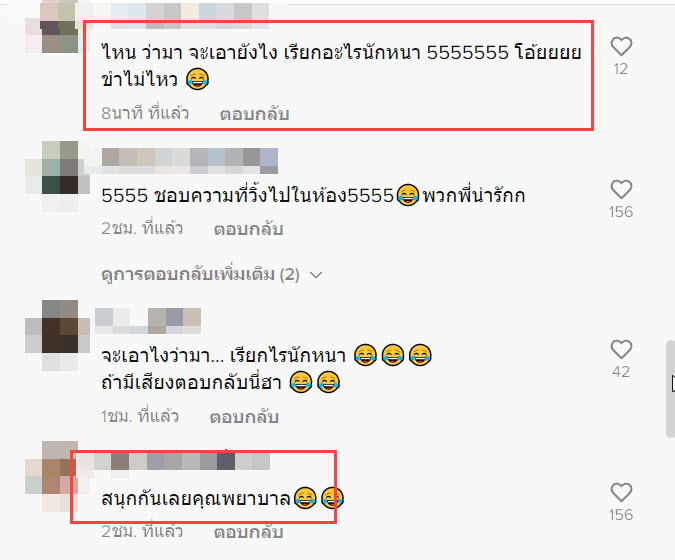
Task: Like the comment about running into the room
Action: [x=621, y=189]
